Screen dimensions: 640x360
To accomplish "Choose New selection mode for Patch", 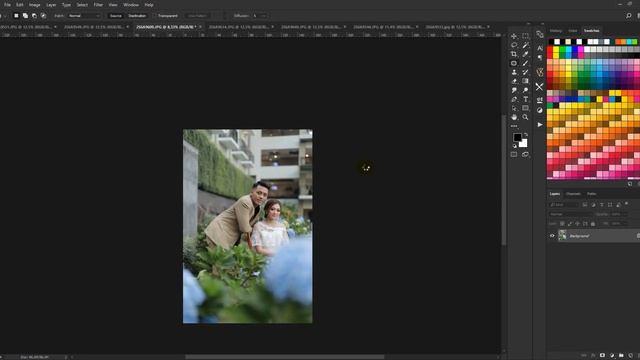I will click(16, 16).
